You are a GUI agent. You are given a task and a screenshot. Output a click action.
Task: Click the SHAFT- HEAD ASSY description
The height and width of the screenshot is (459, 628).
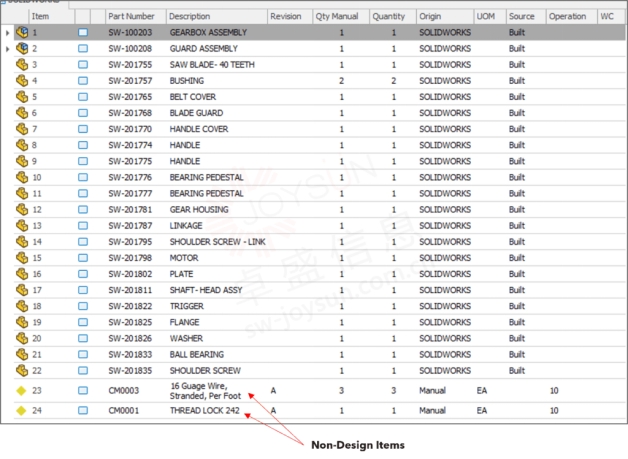206,290
